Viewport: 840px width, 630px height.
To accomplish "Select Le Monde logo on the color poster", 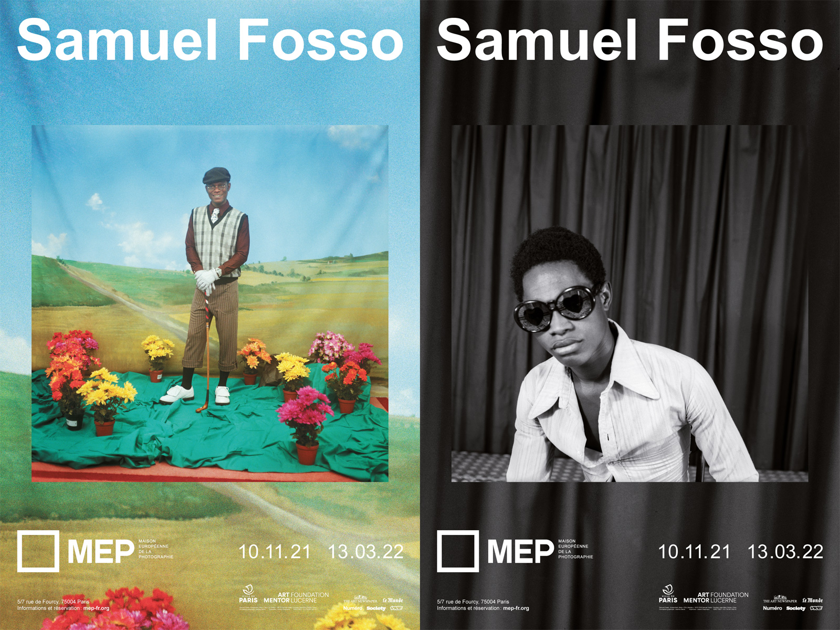I will point(393,600).
